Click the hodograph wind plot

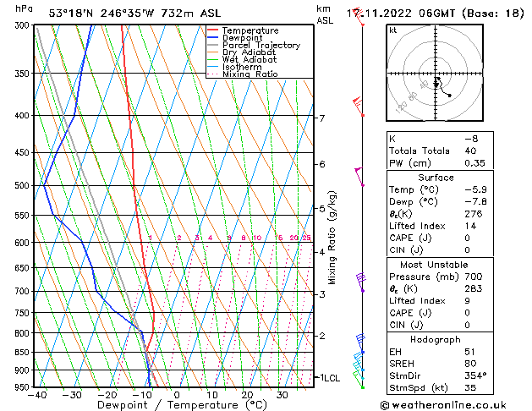pos(435,73)
